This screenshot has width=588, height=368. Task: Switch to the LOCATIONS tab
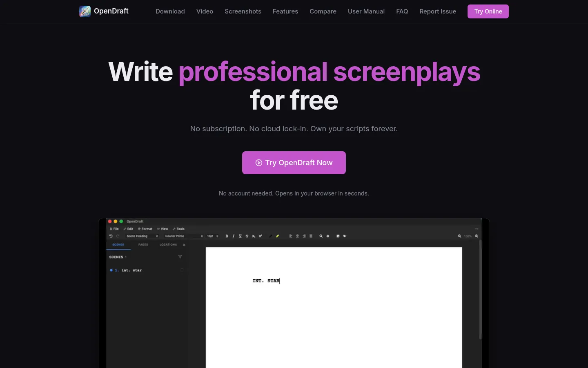(x=168, y=245)
